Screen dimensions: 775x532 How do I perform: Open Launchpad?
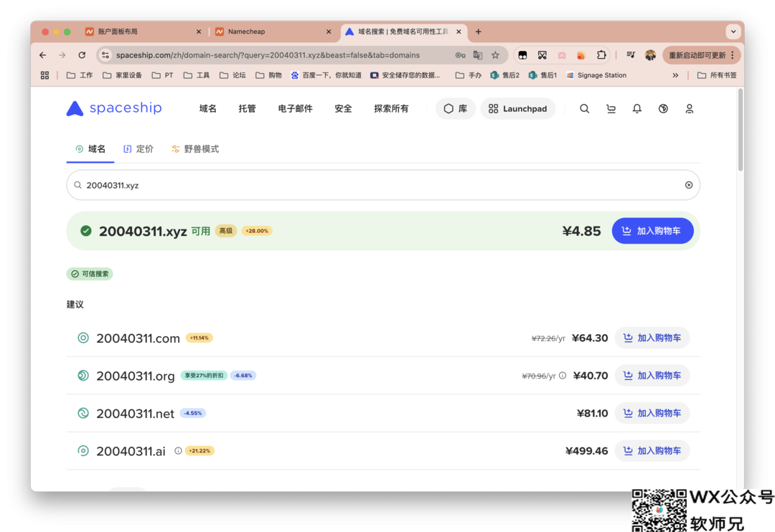[517, 109]
